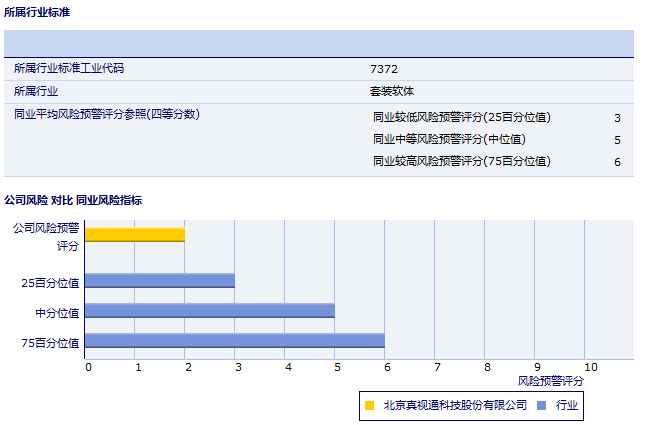Select the 中分位值 bar in chart
Image resolution: width=648 pixels, height=425 pixels.
pyautogui.click(x=210, y=311)
